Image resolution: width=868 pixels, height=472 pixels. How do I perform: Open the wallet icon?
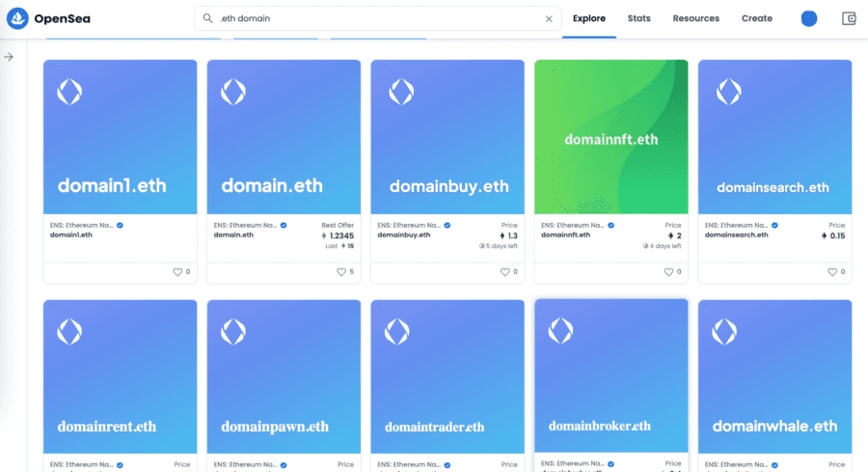(x=849, y=18)
